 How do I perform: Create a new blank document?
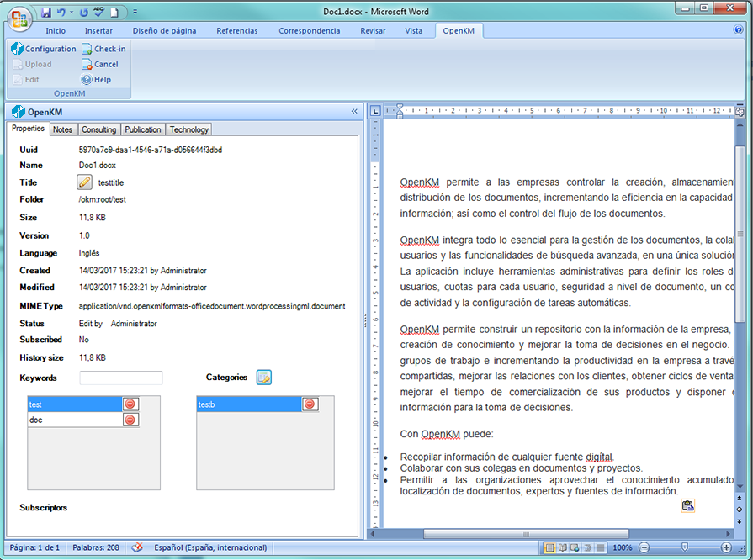click(x=114, y=13)
